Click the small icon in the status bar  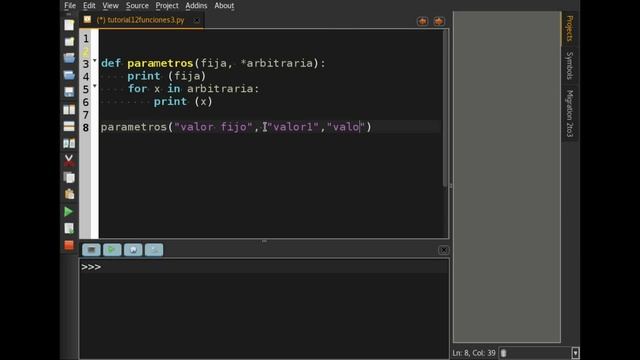click(503, 353)
